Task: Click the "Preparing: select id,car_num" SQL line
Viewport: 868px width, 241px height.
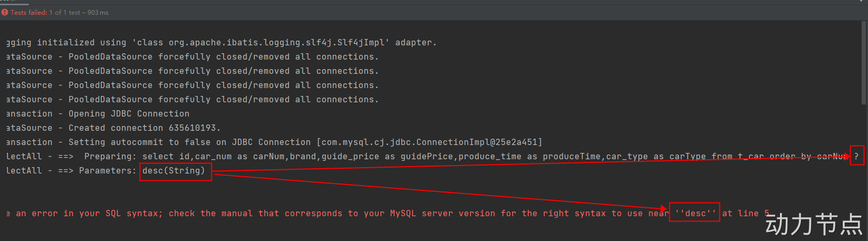Action: coord(427,157)
